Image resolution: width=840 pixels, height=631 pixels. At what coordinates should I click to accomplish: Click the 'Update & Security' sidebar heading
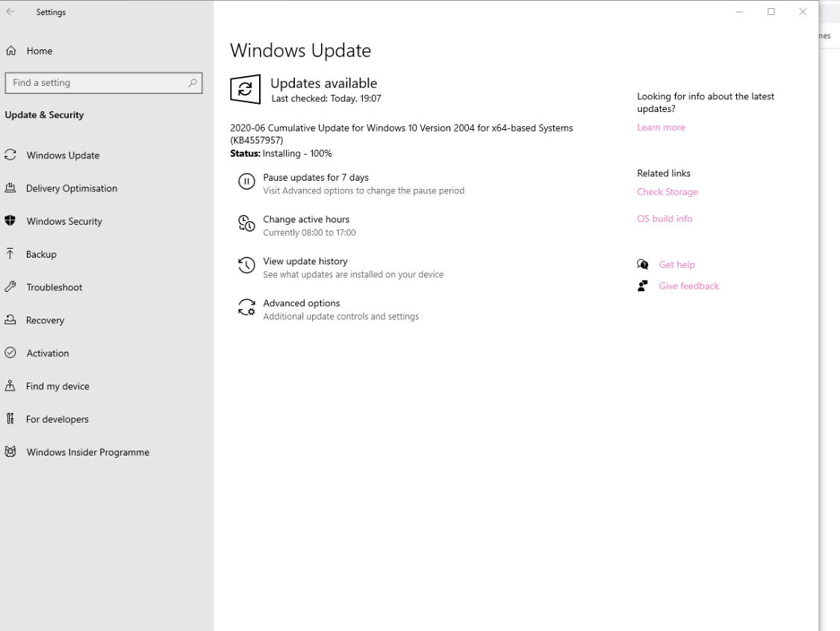[x=45, y=115]
